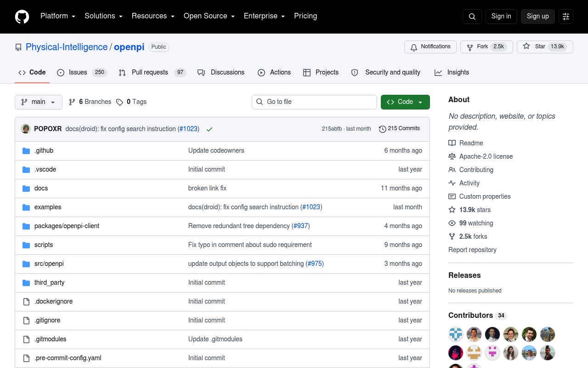Click the examples folder icon

[26, 207]
